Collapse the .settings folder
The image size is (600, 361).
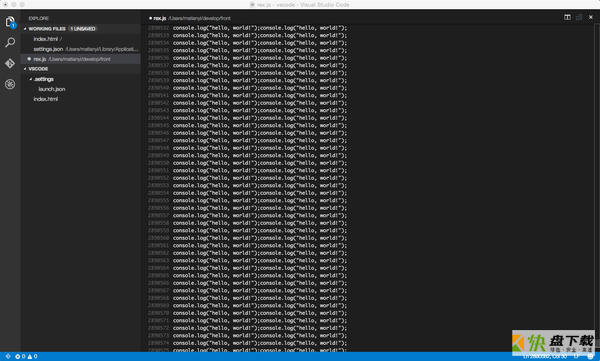[31, 79]
